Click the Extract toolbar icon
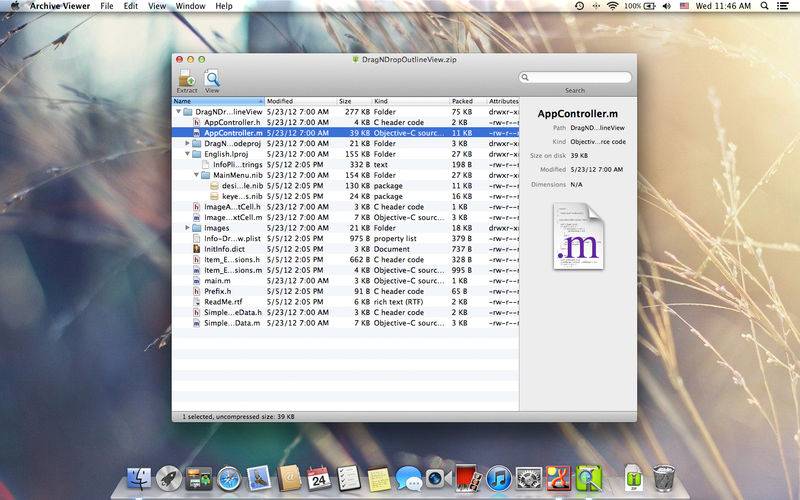Screen dimensions: 800x500 pyautogui.click(x=187, y=81)
